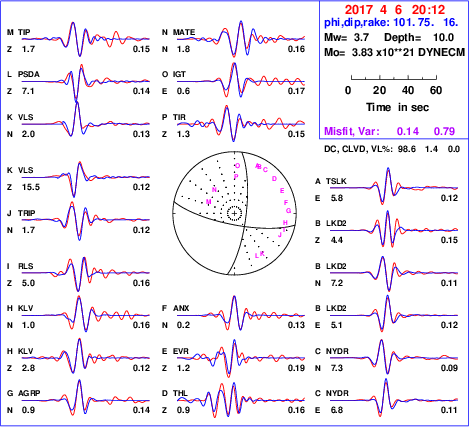The width and height of the screenshot is (469, 427).
Task: Select station marker N on beachball
Action: [x=214, y=190]
